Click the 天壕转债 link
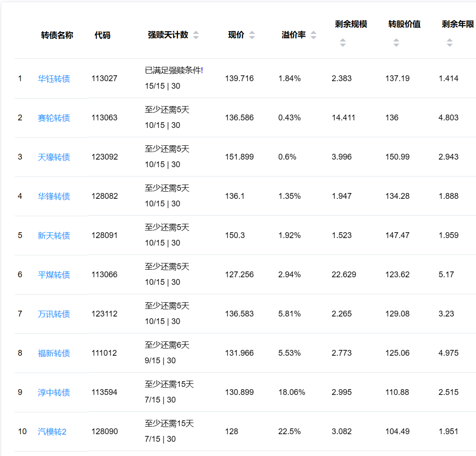This screenshot has height=456, width=476. pos(54,157)
